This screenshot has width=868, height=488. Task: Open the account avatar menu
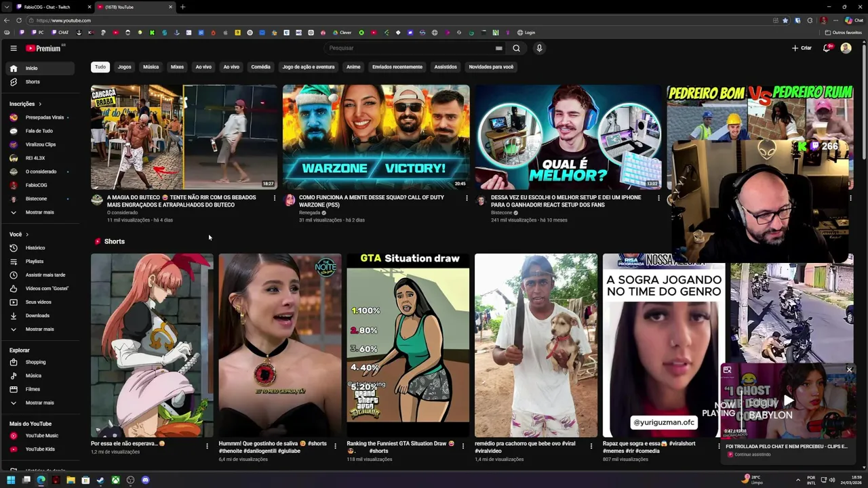[x=846, y=48]
